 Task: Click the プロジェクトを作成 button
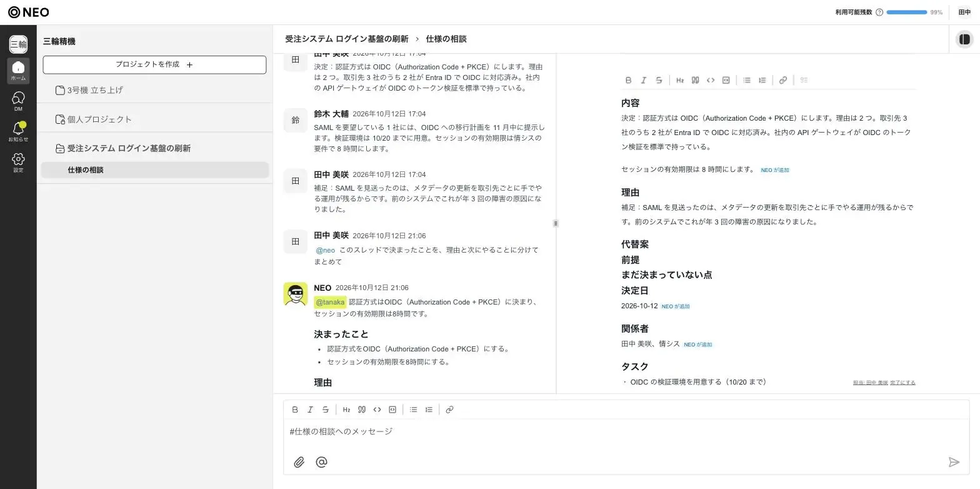(154, 64)
